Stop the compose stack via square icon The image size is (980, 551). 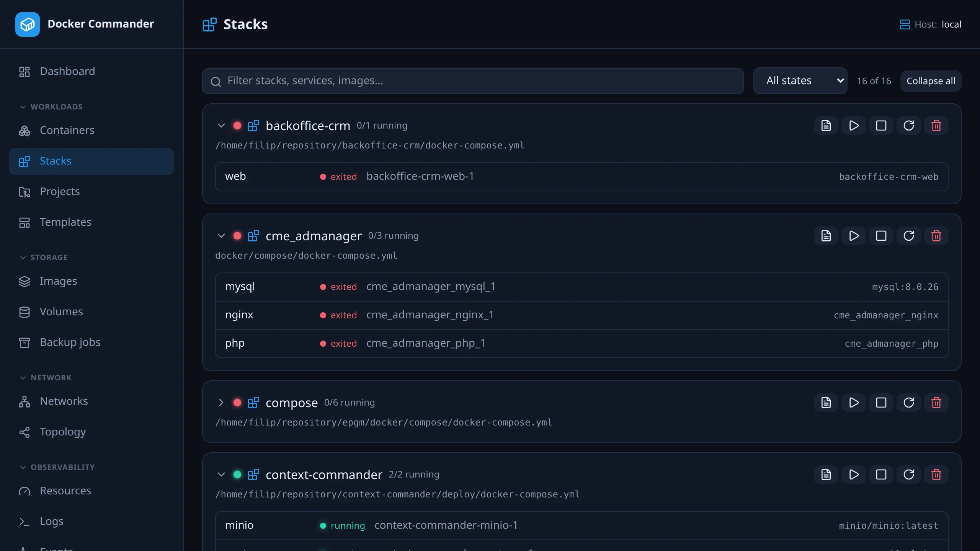(881, 403)
